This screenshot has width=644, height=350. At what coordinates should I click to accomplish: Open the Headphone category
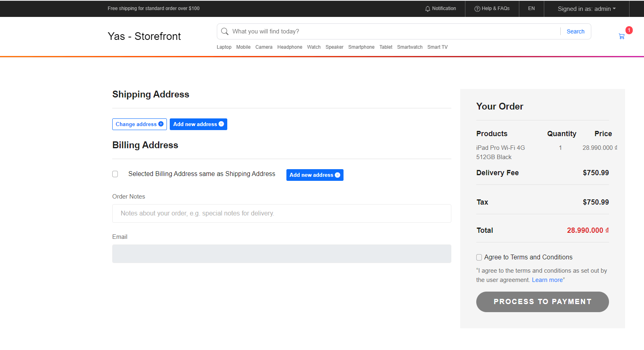pos(290,47)
